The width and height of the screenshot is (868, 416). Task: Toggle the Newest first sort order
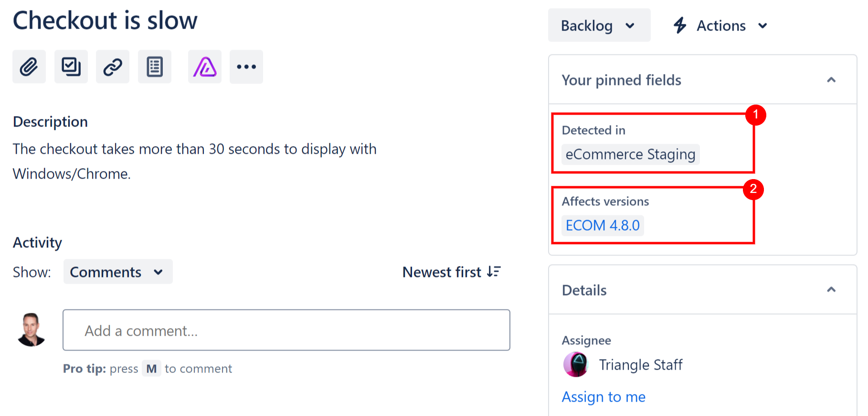[452, 272]
